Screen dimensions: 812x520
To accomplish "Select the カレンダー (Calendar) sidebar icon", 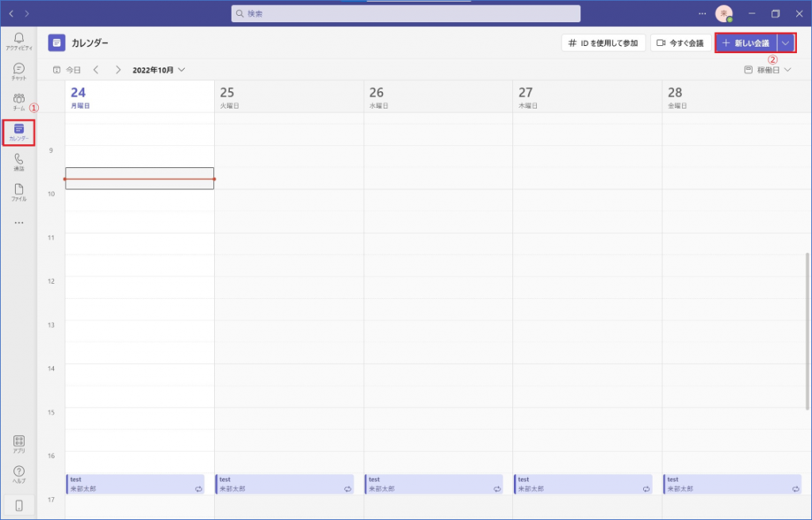I will coord(19,132).
